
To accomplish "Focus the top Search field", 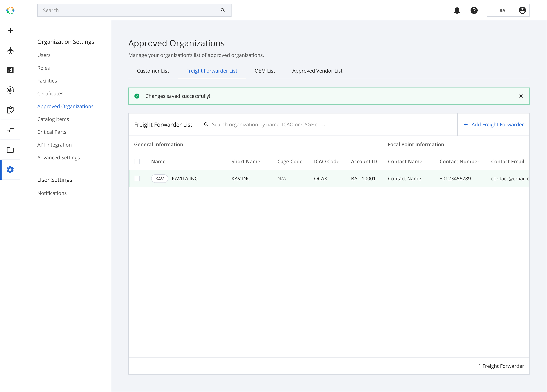I will [x=134, y=10].
